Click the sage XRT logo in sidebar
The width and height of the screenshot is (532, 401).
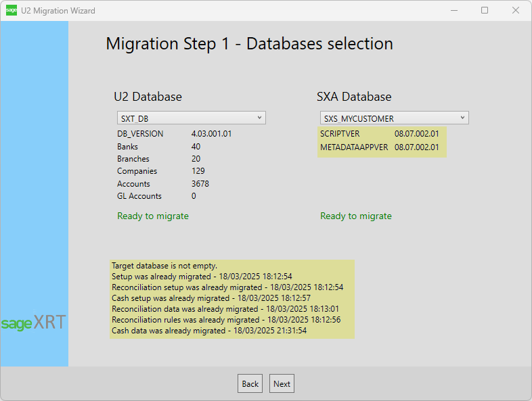pyautogui.click(x=34, y=323)
